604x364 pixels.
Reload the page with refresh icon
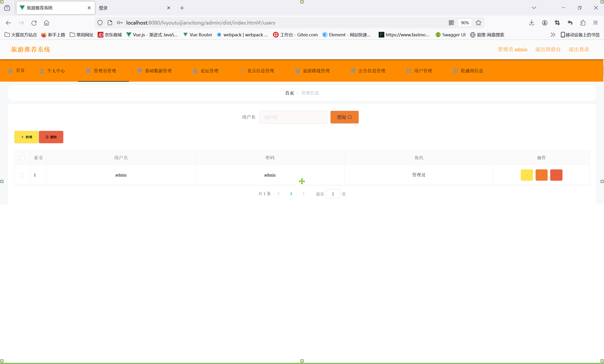tap(34, 23)
